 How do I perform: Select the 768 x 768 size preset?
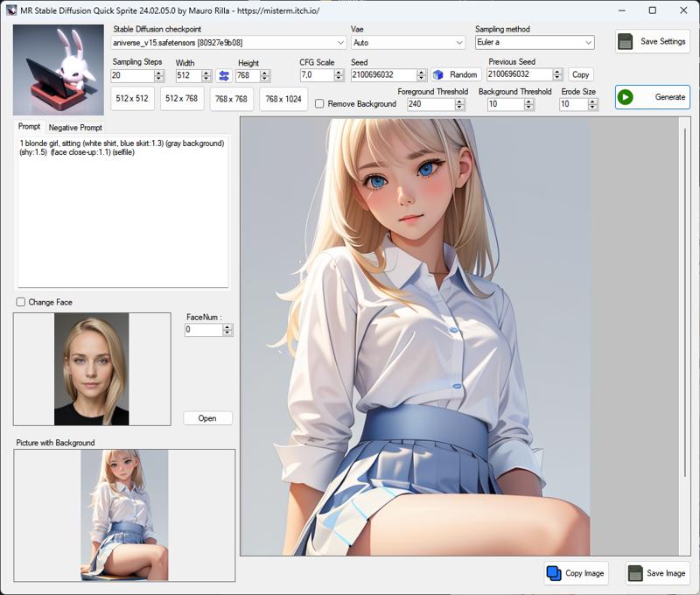(231, 99)
